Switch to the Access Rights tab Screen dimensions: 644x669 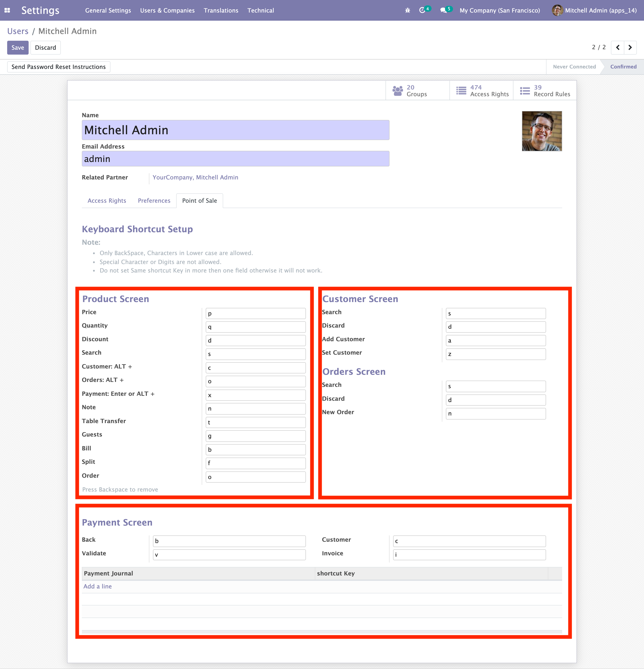click(107, 201)
